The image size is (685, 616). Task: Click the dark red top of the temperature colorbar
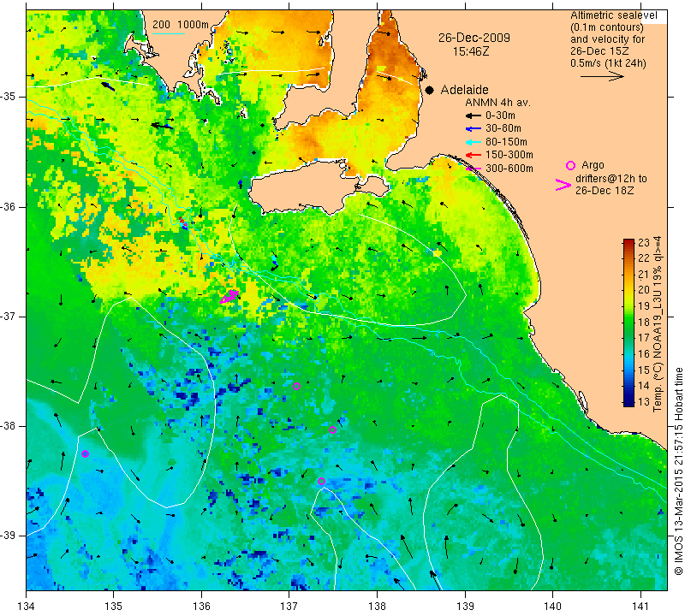(x=628, y=243)
